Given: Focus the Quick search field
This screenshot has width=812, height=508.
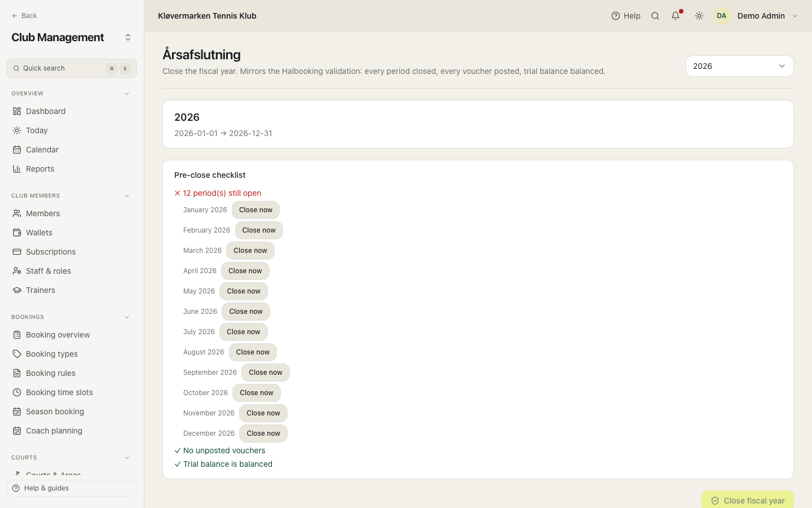Looking at the screenshot, I should click(72, 68).
